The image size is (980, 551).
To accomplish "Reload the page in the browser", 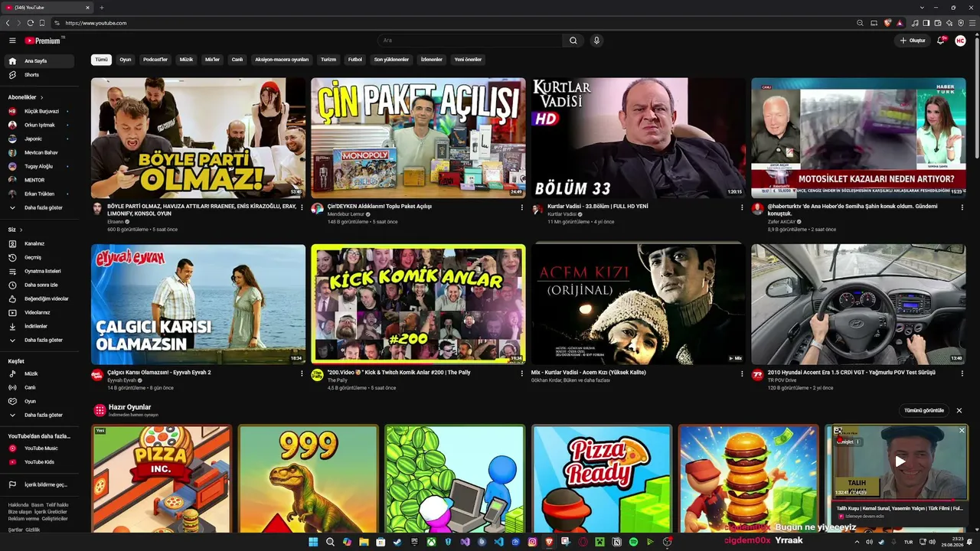I will point(31,23).
